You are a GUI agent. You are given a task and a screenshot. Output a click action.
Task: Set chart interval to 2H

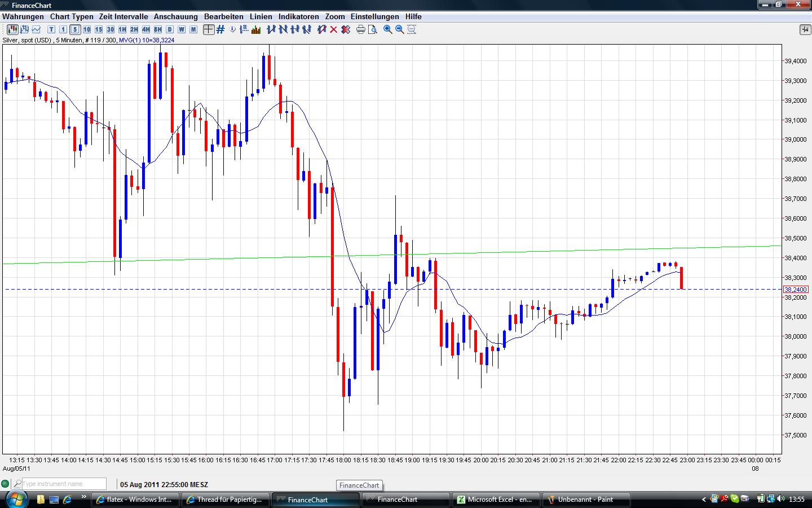pyautogui.click(x=134, y=29)
